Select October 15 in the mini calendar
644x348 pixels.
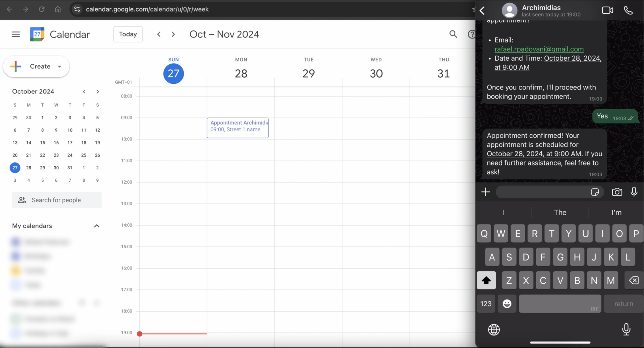point(43,143)
